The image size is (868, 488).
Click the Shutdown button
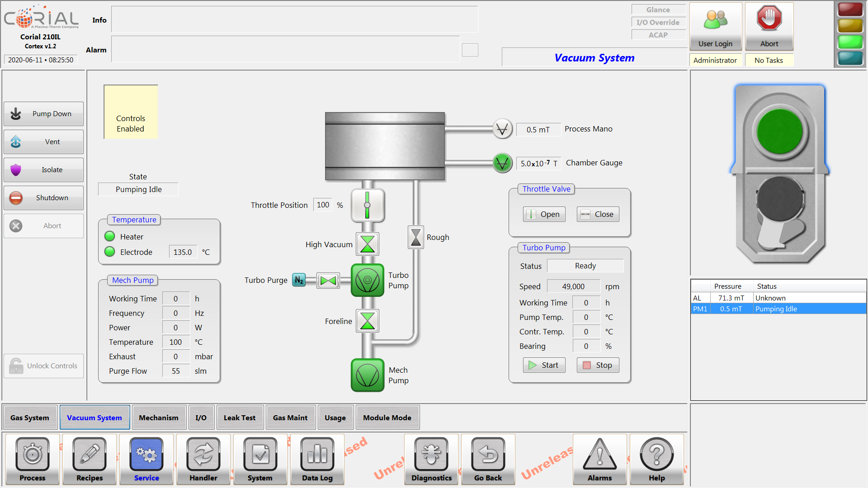[x=43, y=198]
